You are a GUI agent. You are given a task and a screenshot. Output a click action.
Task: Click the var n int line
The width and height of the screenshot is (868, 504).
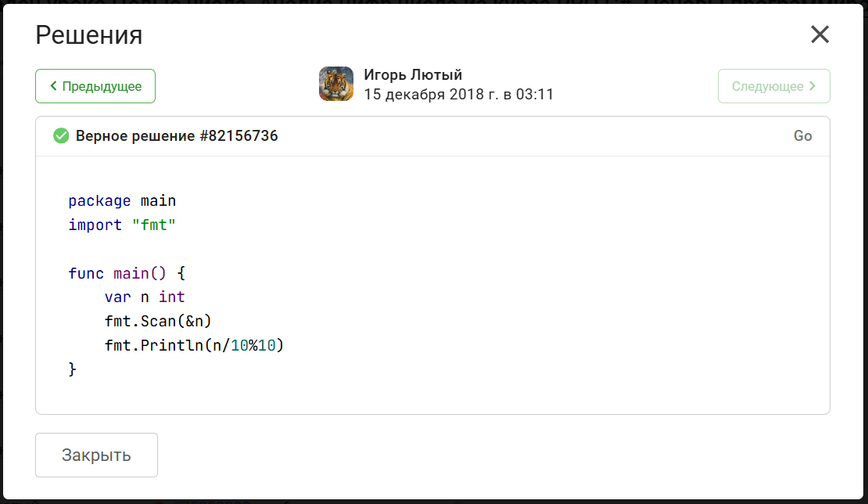click(x=145, y=297)
